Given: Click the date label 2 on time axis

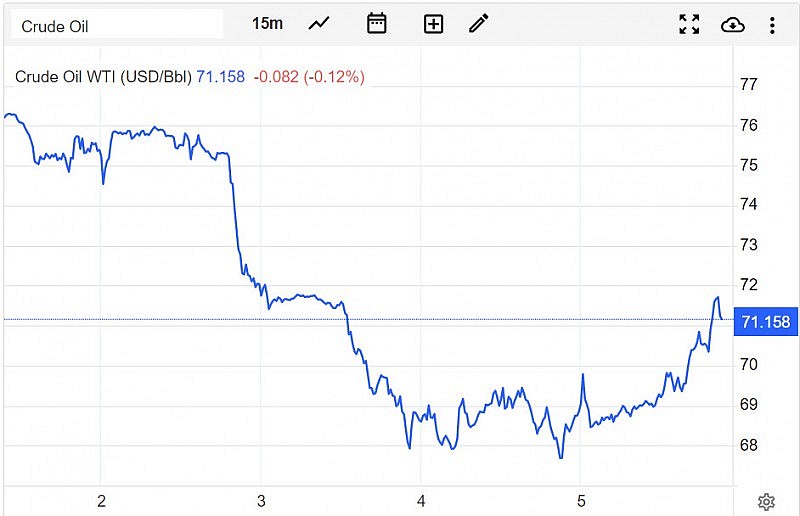Looking at the screenshot, I should click(x=101, y=500).
